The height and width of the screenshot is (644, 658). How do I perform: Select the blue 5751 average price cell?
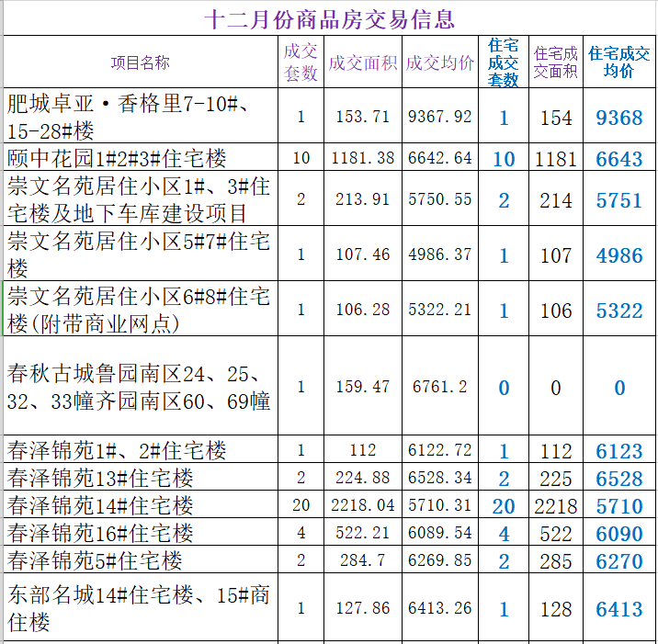(x=619, y=201)
